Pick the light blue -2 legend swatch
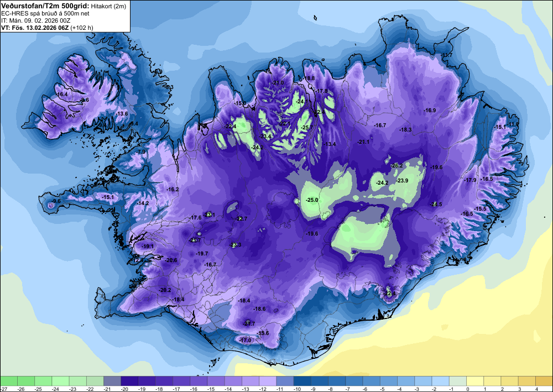 tap(441, 381)
